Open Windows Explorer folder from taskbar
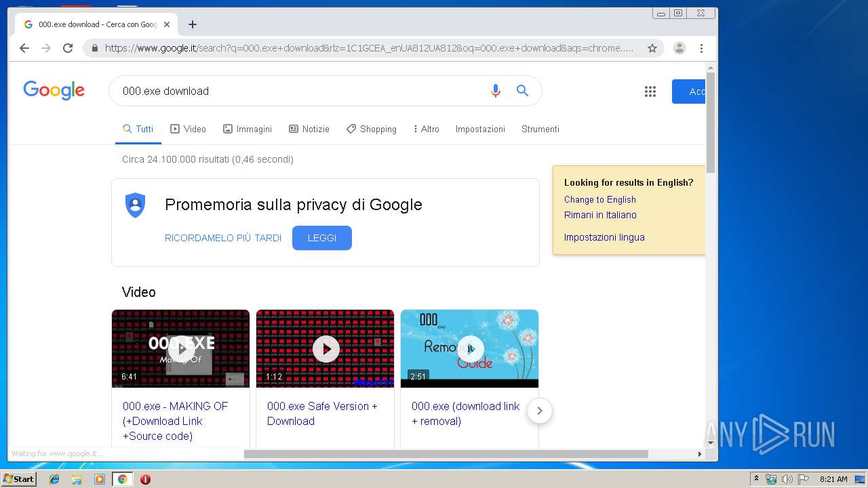The image size is (868, 488). pos(77,479)
